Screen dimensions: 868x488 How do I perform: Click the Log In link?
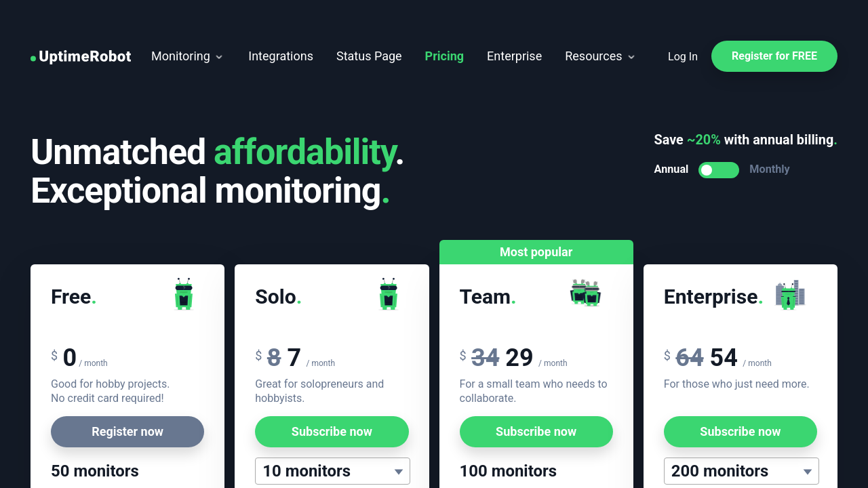682,57
